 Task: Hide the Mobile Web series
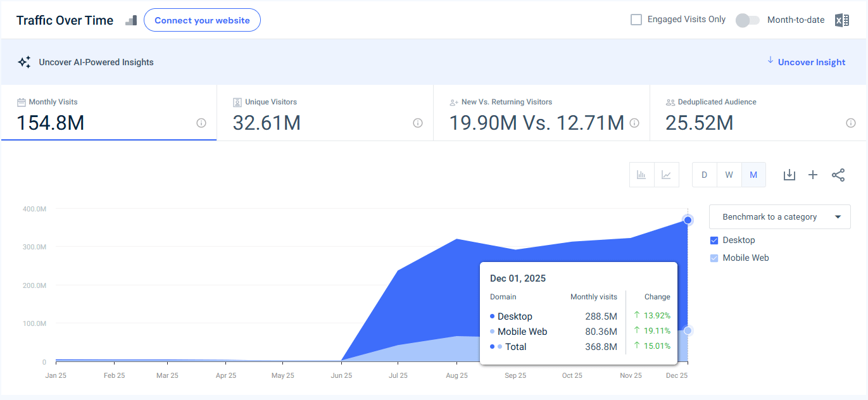(714, 258)
